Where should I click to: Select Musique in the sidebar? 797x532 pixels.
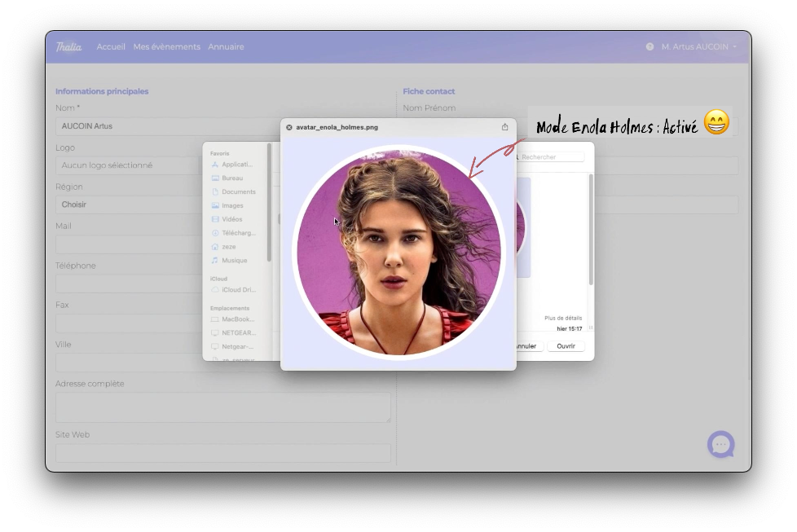(234, 260)
